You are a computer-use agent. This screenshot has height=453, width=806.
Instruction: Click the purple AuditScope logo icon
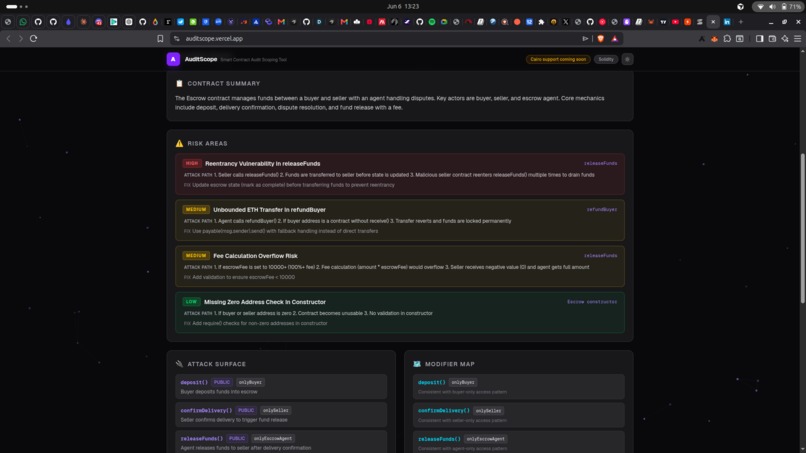pyautogui.click(x=173, y=59)
